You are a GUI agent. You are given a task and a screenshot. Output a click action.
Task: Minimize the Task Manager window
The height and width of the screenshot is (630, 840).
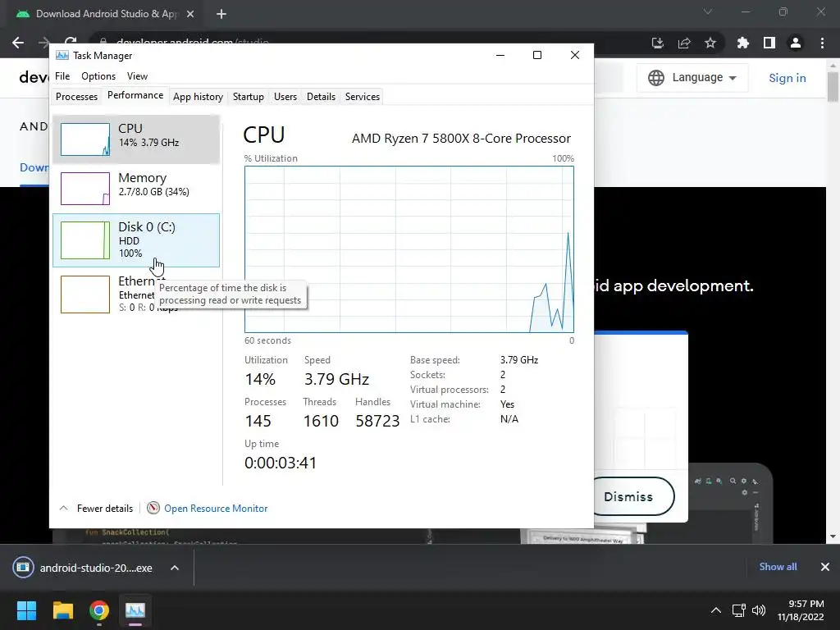pos(500,55)
